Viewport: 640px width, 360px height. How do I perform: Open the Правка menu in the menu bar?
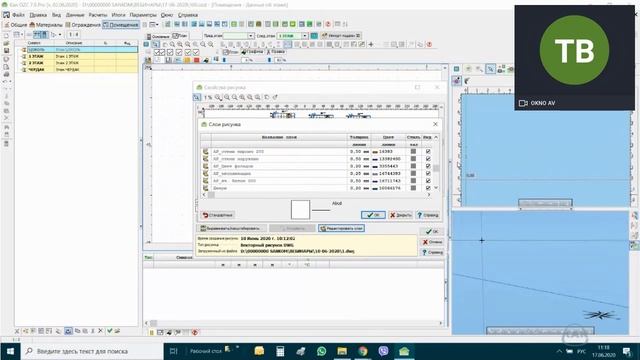[38, 15]
